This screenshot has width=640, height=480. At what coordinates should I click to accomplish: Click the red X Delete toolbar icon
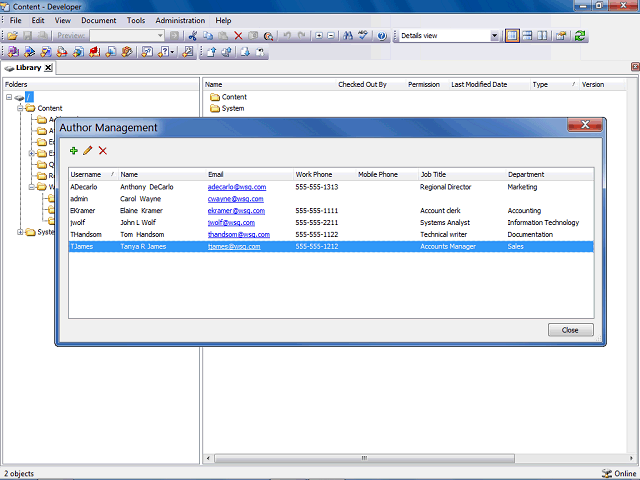point(238,36)
